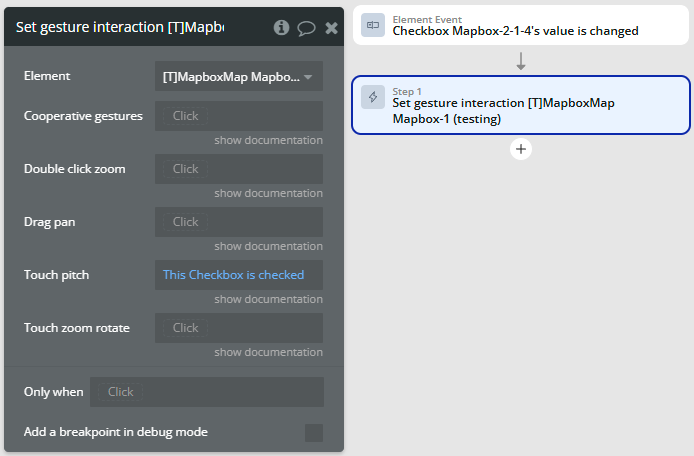The height and width of the screenshot is (456, 694).
Task: Click the Double click zoom value field
Action: [239, 169]
